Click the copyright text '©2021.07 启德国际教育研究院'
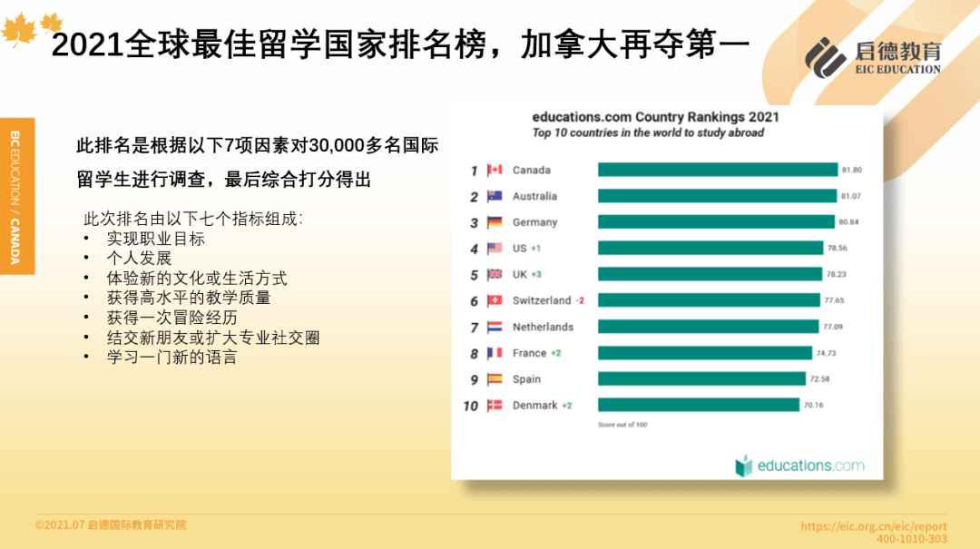The width and height of the screenshot is (980, 549). pos(111,524)
